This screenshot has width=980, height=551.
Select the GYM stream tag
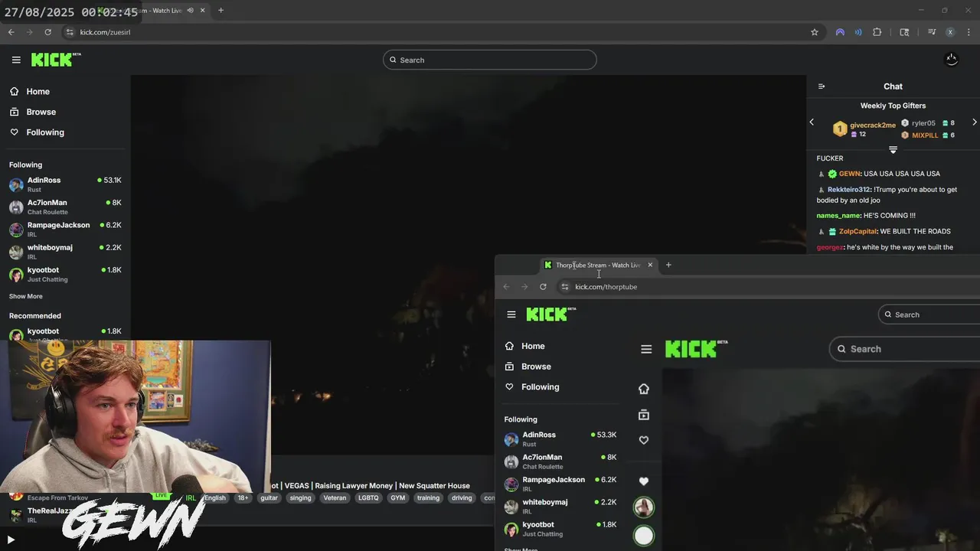coord(397,497)
